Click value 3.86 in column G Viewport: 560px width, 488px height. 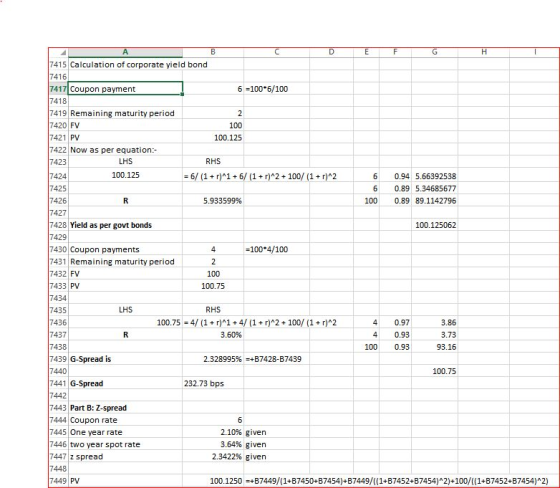coord(448,323)
